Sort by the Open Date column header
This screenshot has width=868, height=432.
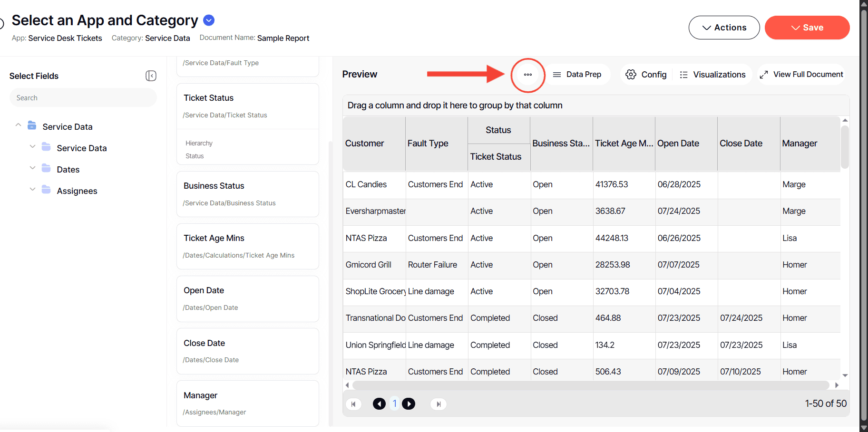click(686, 144)
